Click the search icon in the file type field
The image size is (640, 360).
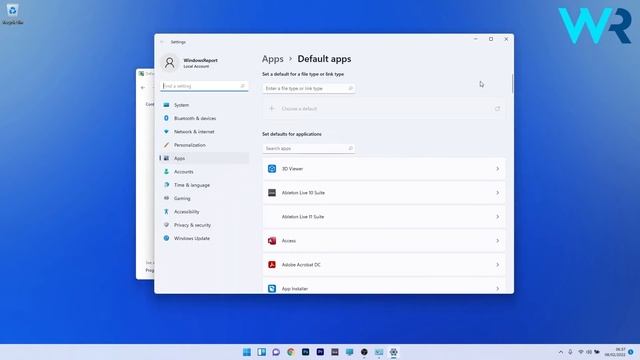coord(350,88)
